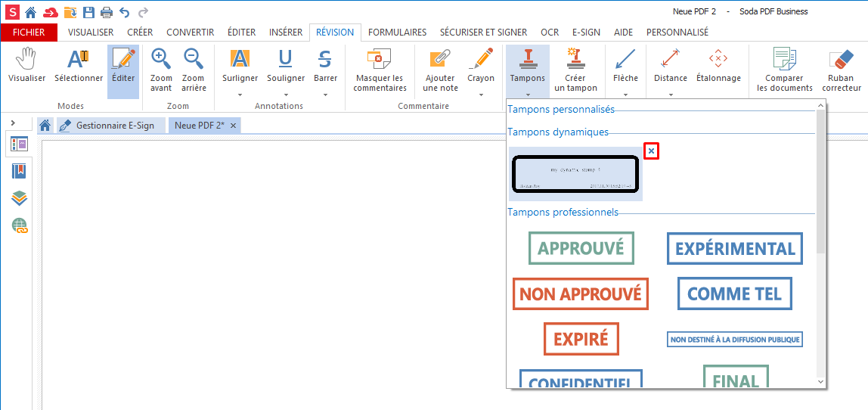Click Comparer les documents
This screenshot has width=868, height=410.
coord(785,70)
